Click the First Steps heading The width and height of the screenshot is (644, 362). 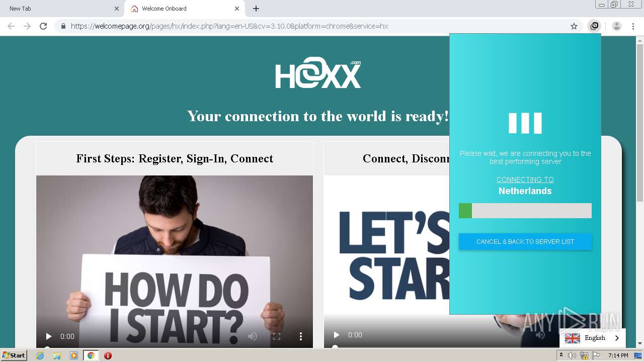[x=175, y=158]
